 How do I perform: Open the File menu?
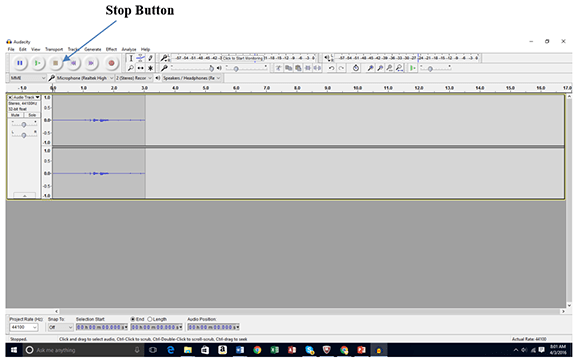(x=11, y=49)
